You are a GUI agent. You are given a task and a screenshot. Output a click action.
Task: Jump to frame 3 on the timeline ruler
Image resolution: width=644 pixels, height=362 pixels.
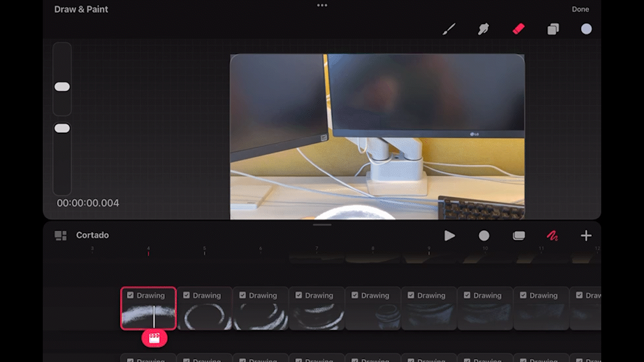pyautogui.click(x=92, y=248)
